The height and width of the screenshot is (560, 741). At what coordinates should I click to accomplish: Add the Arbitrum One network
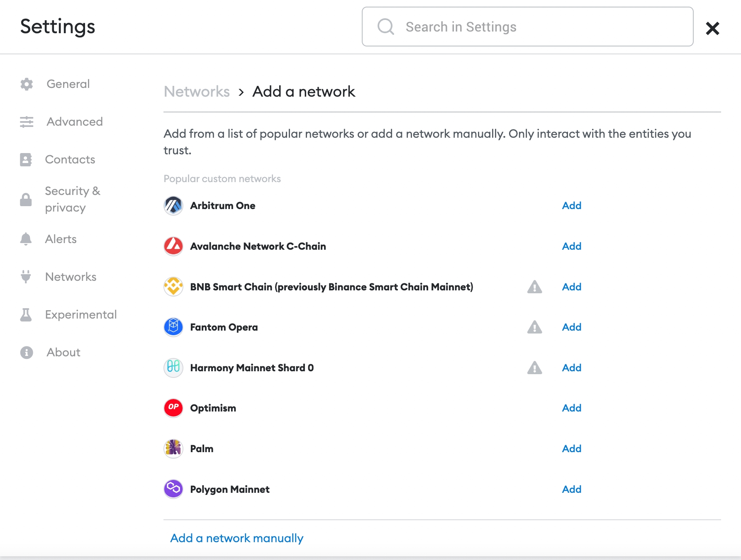point(571,205)
